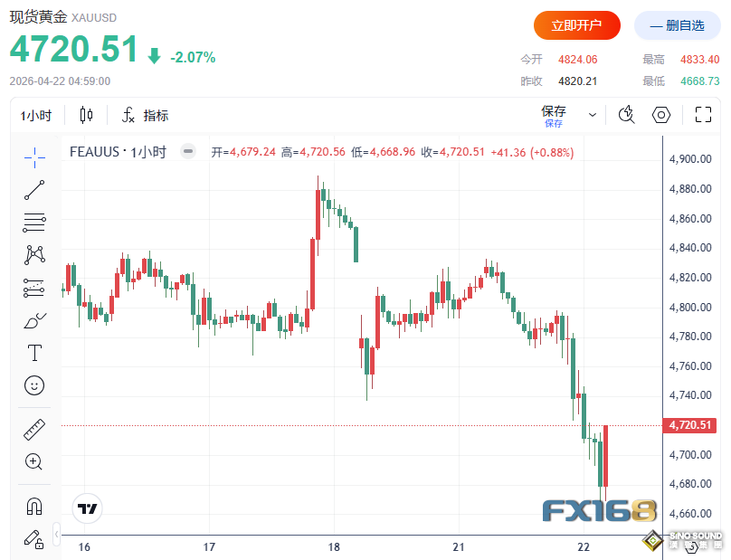Open the 1小时 time interval dropdown

37,116
